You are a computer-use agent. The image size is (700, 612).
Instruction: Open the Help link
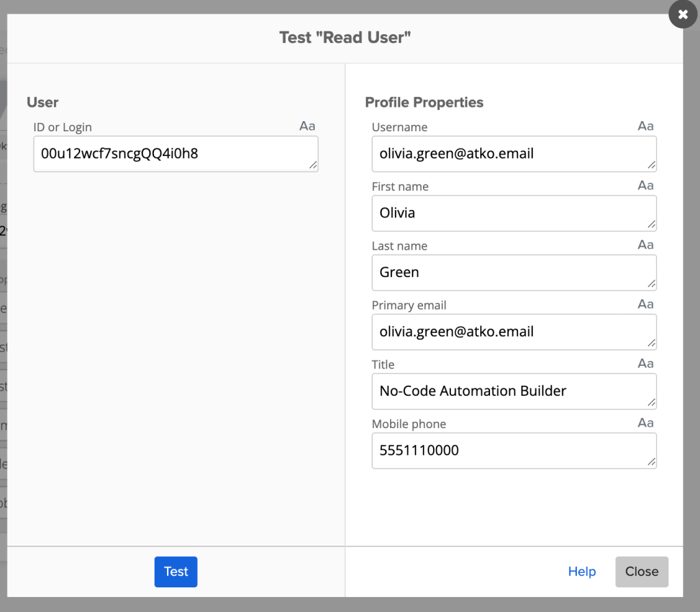pyautogui.click(x=582, y=572)
